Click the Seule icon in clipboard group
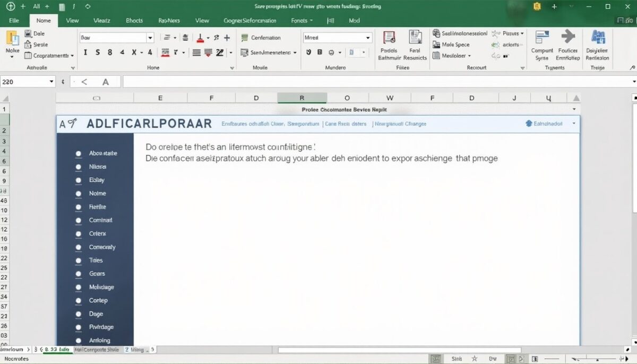Image resolution: width=637 pixels, height=364 pixels. (x=28, y=45)
